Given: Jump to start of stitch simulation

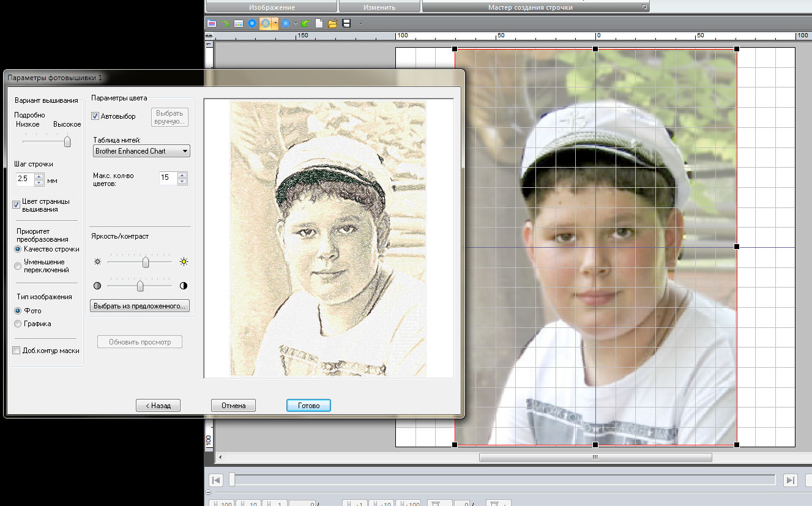Looking at the screenshot, I should (x=215, y=480).
